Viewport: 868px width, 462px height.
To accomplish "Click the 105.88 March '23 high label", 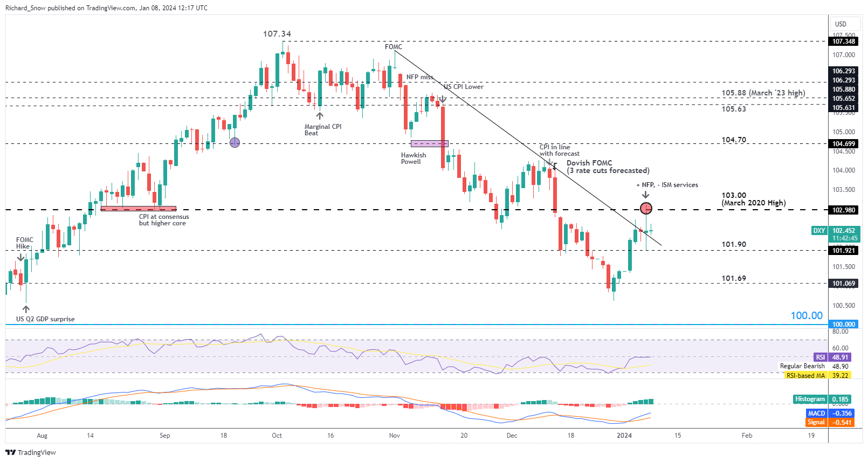I will click(763, 93).
